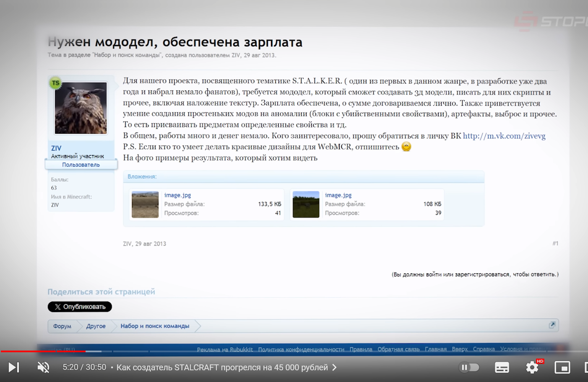This screenshot has height=382, width=588.
Task: Open the Обратная связь footer link
Action: (x=398, y=349)
